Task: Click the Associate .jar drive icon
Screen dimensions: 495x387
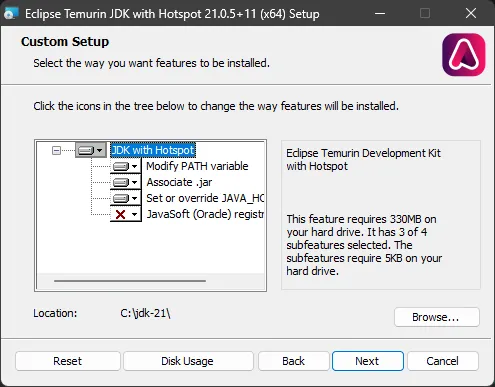Action: 121,182
